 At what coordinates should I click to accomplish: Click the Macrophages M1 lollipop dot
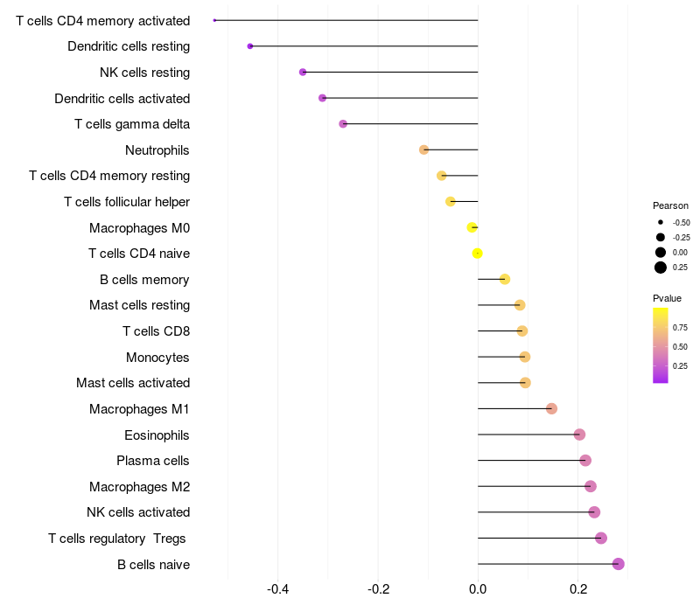pos(551,408)
